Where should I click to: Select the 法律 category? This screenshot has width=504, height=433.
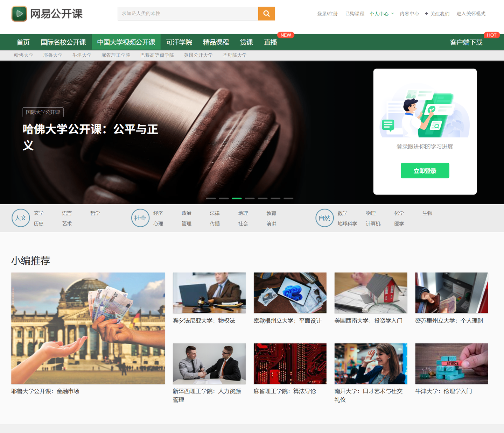pos(215,213)
